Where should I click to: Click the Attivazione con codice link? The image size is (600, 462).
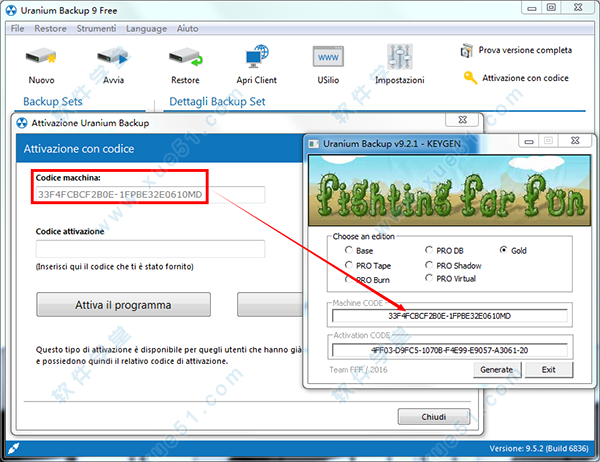(x=525, y=78)
